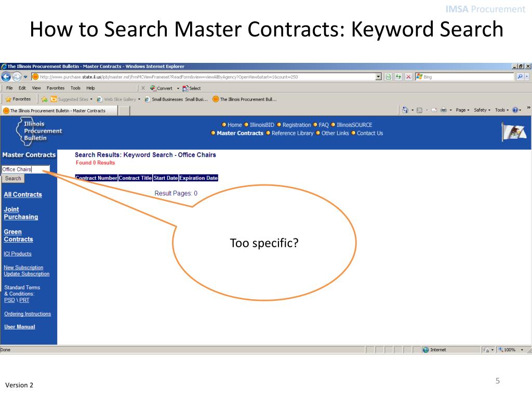Open the Print options dropdown arrow

pyautogui.click(x=450, y=110)
